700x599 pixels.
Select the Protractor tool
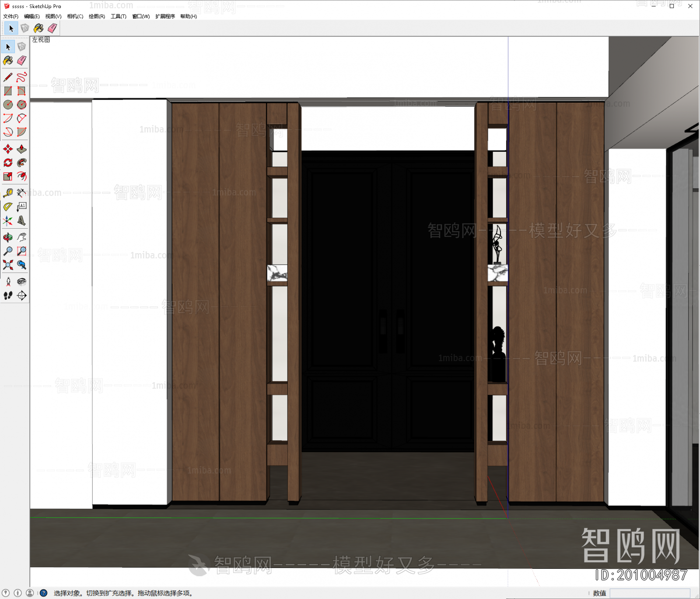(x=8, y=206)
